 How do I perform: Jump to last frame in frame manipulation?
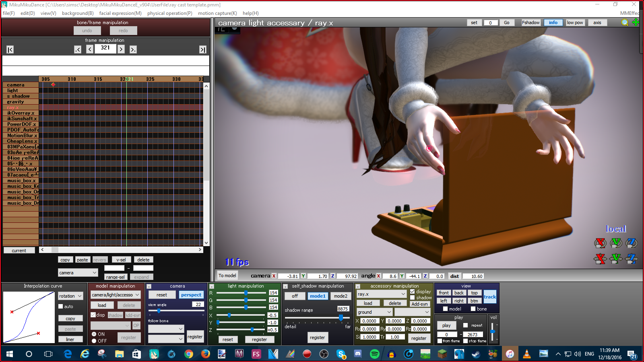pos(203,49)
